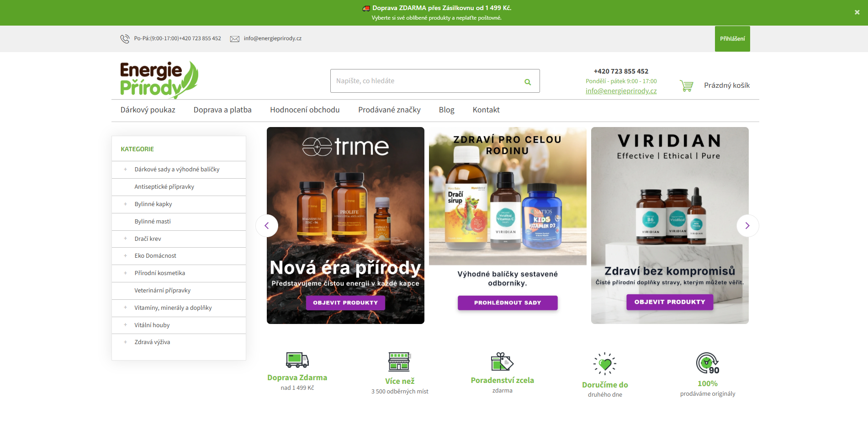This screenshot has width=868, height=430.
Task: Click info@energieprirody.cz in top bar
Action: coord(273,39)
